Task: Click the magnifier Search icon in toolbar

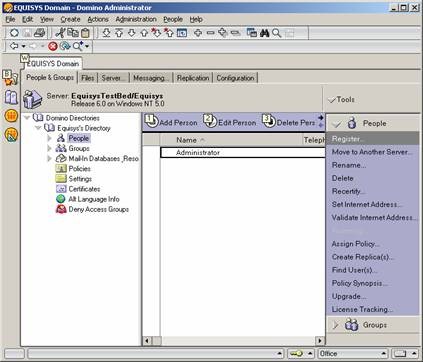Action: pos(277,33)
